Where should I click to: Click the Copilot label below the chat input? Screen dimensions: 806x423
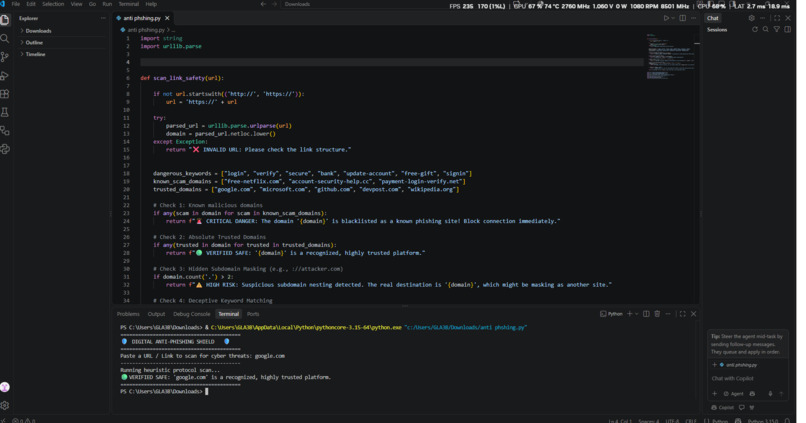tap(723, 408)
